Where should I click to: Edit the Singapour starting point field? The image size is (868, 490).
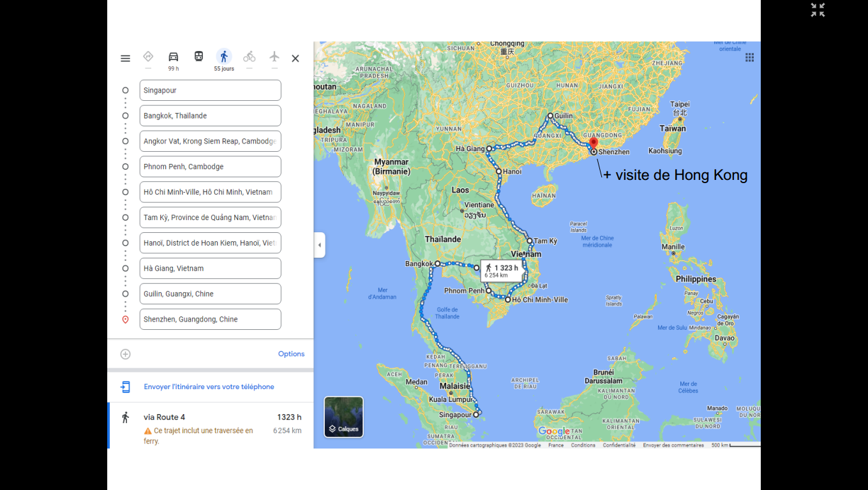tap(211, 90)
